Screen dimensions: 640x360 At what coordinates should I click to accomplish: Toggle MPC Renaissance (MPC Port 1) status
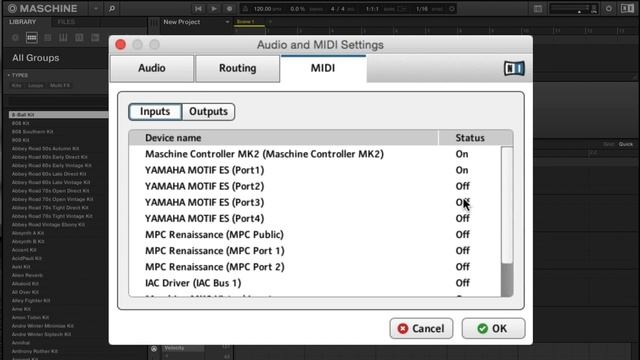(462, 251)
